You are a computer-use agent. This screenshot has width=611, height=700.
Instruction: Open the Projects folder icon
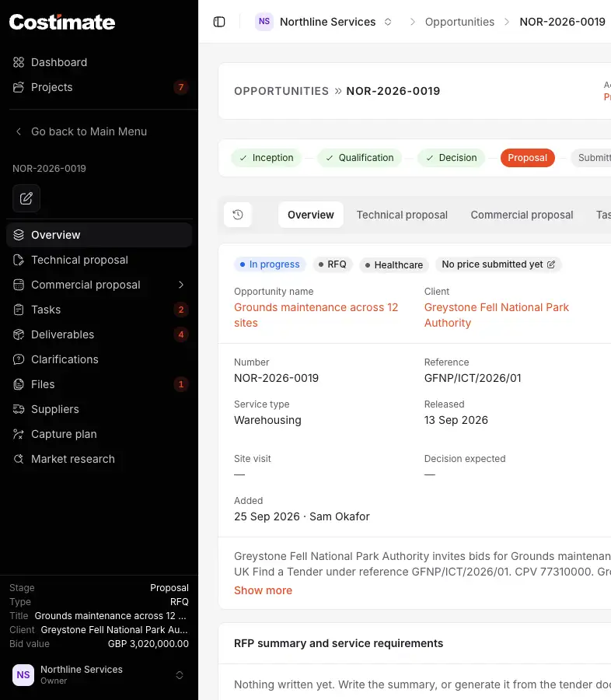tap(19, 87)
